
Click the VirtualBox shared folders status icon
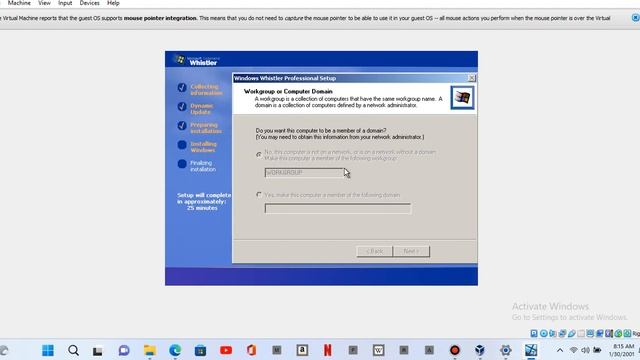point(581,333)
